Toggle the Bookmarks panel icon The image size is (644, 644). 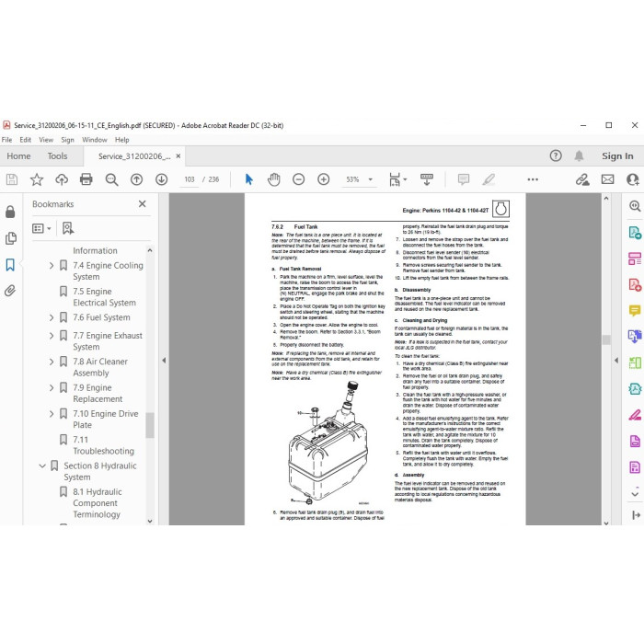(x=10, y=265)
